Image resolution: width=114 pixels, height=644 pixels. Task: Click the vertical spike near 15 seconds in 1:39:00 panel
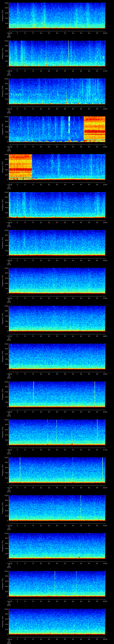[34, 394]
